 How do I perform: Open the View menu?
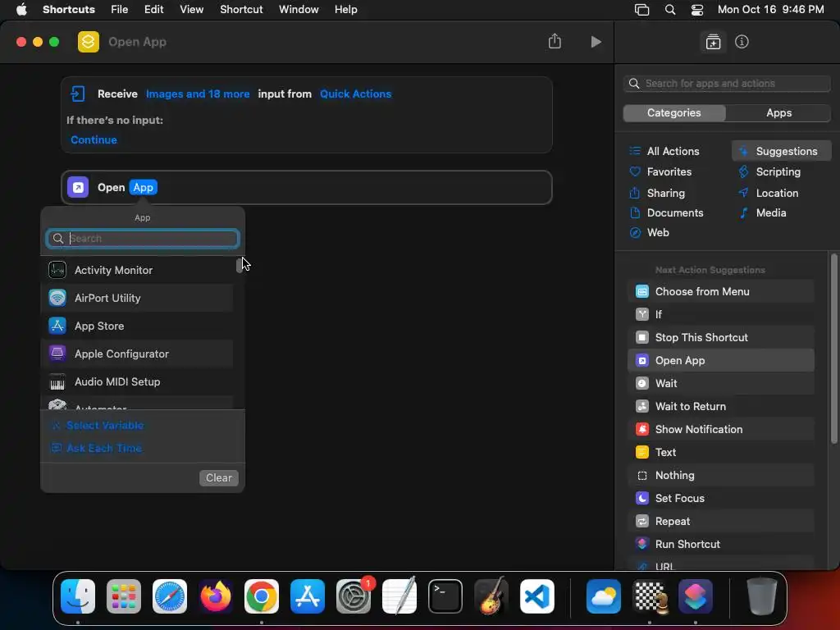191,10
